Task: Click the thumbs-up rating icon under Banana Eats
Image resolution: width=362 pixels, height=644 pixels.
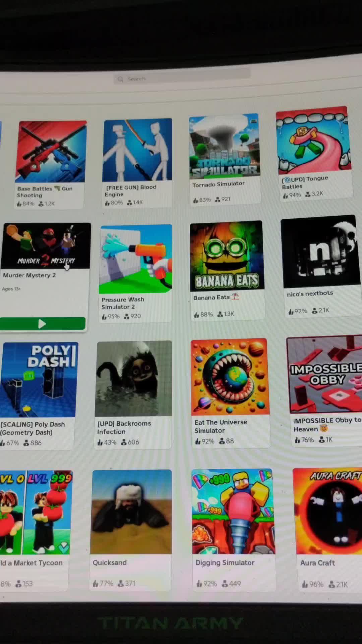Action: 196,315
